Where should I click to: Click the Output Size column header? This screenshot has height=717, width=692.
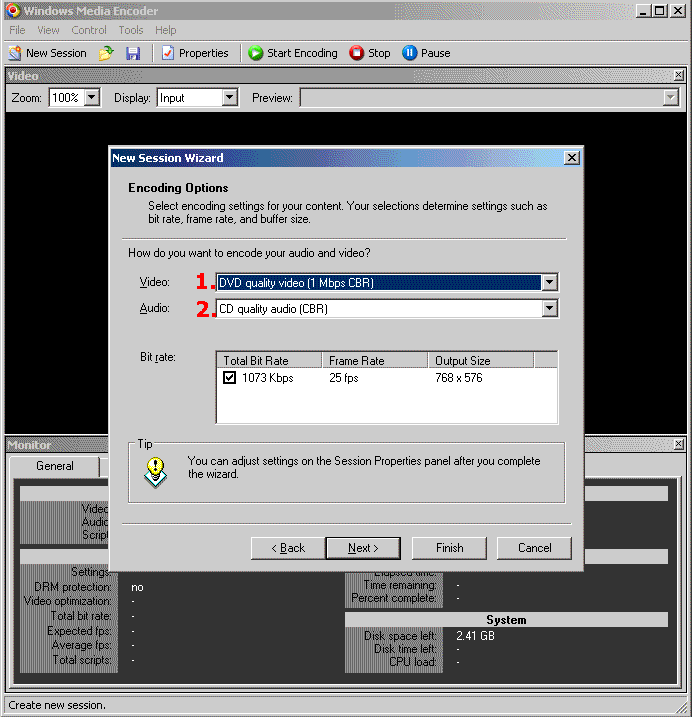481,360
